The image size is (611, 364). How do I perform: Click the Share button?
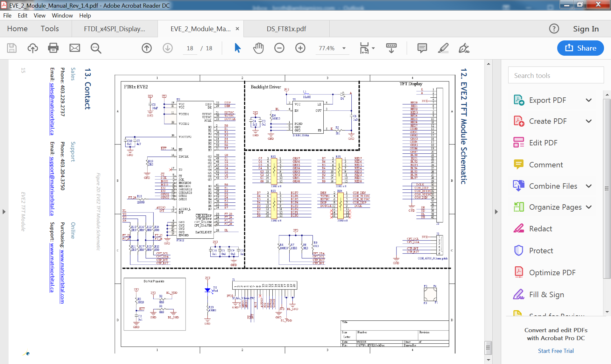tap(580, 48)
